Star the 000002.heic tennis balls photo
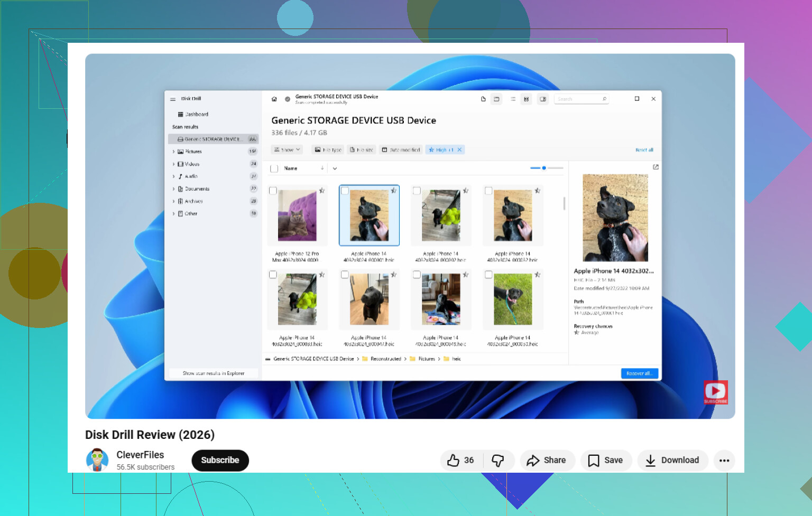Screen dimensions: 812x516 point(465,191)
